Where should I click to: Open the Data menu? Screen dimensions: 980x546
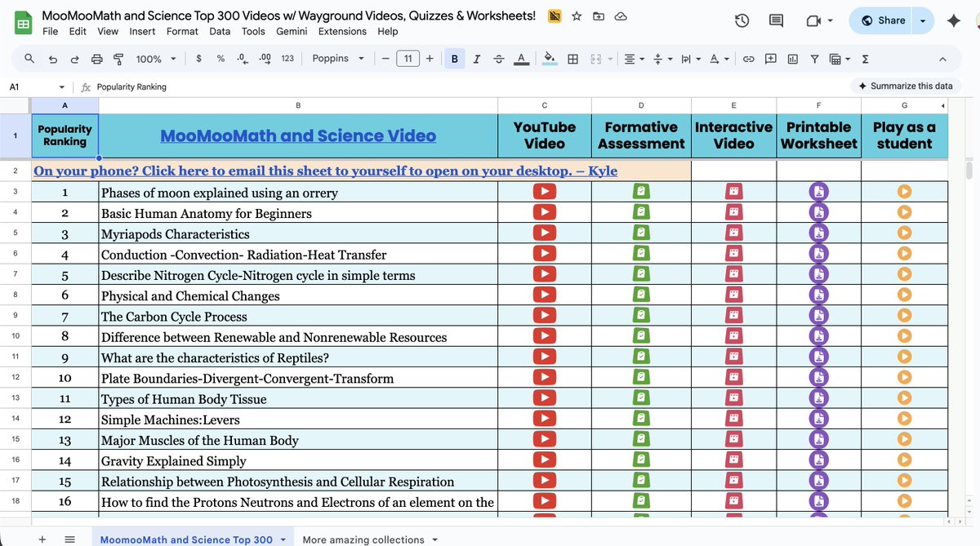[x=220, y=31]
